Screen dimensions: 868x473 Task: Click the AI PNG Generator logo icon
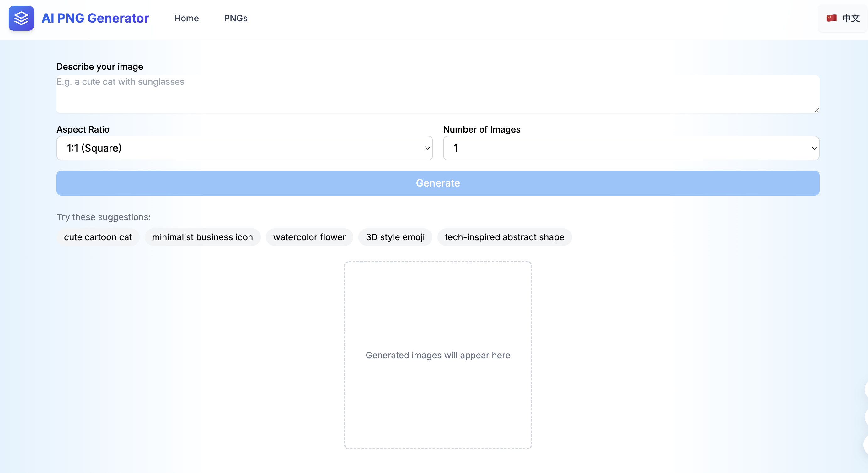(x=21, y=18)
